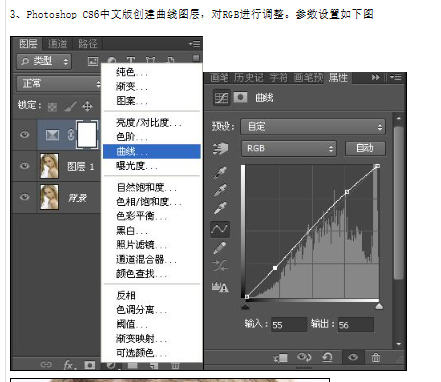
Task: Choose 曲线 from adjustment menu
Action: [152, 151]
